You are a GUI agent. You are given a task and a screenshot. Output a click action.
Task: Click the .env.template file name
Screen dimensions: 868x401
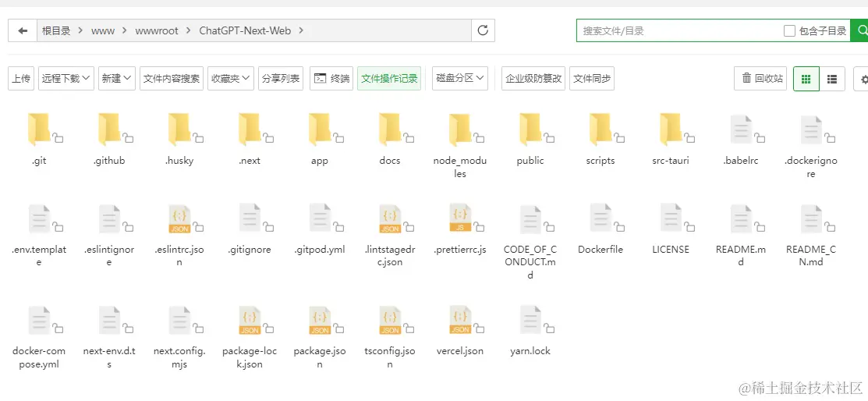click(39, 256)
